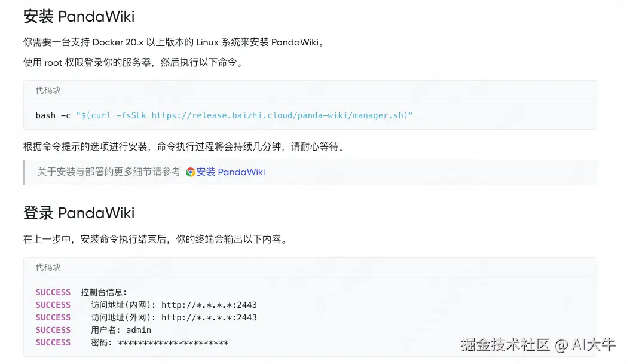Click the '用户名: admin' line
This screenshot has width=627, height=364.
coord(121,330)
